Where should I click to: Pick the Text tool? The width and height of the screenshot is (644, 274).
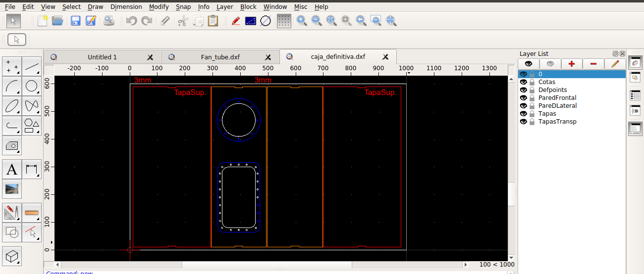(x=12, y=170)
